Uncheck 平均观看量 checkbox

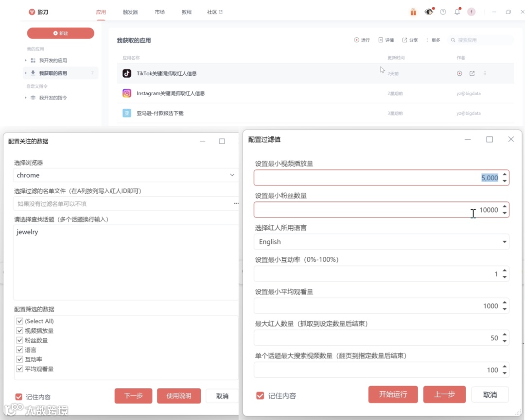tap(20, 369)
